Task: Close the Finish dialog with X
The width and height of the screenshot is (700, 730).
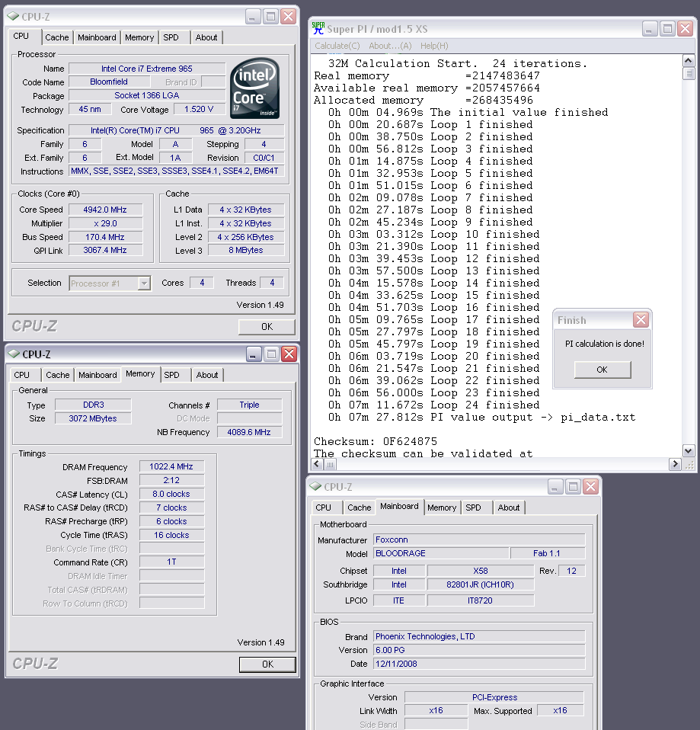Action: click(x=641, y=319)
